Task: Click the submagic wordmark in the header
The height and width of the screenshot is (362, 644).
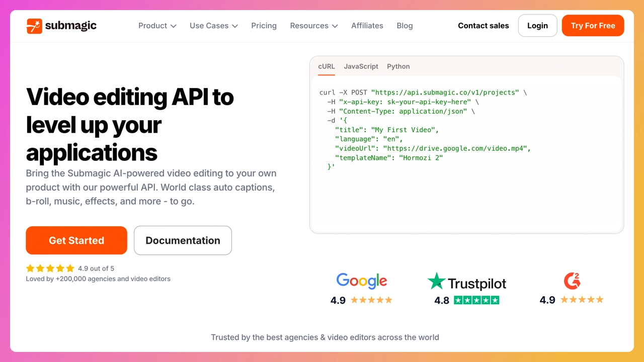Action: [70, 26]
